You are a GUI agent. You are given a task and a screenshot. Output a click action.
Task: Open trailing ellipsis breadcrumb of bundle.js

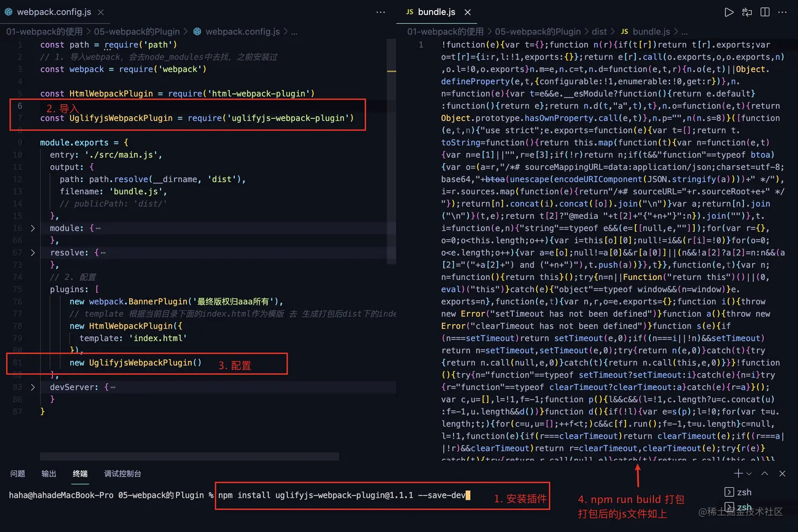(x=685, y=32)
